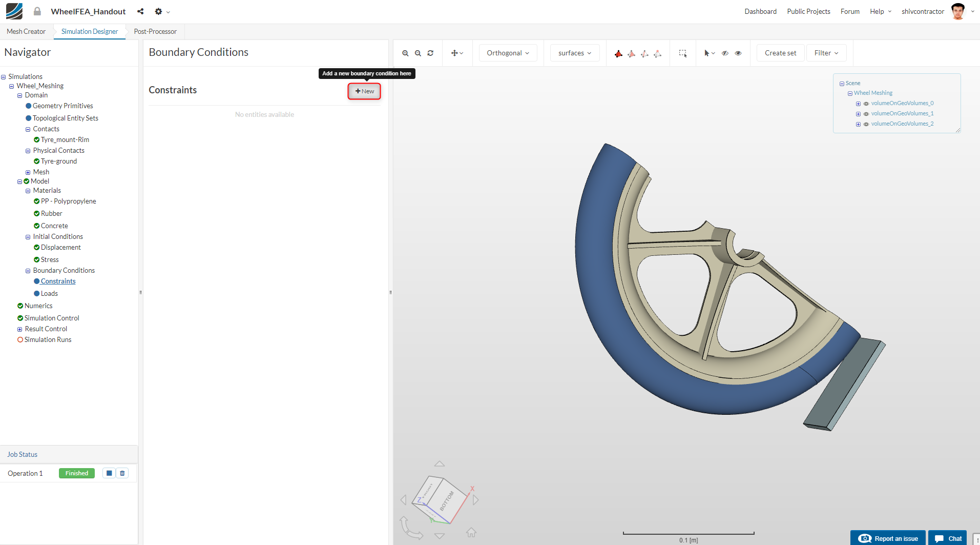This screenshot has width=980, height=545.
Task: Add a new constraint with New button
Action: pyautogui.click(x=364, y=91)
